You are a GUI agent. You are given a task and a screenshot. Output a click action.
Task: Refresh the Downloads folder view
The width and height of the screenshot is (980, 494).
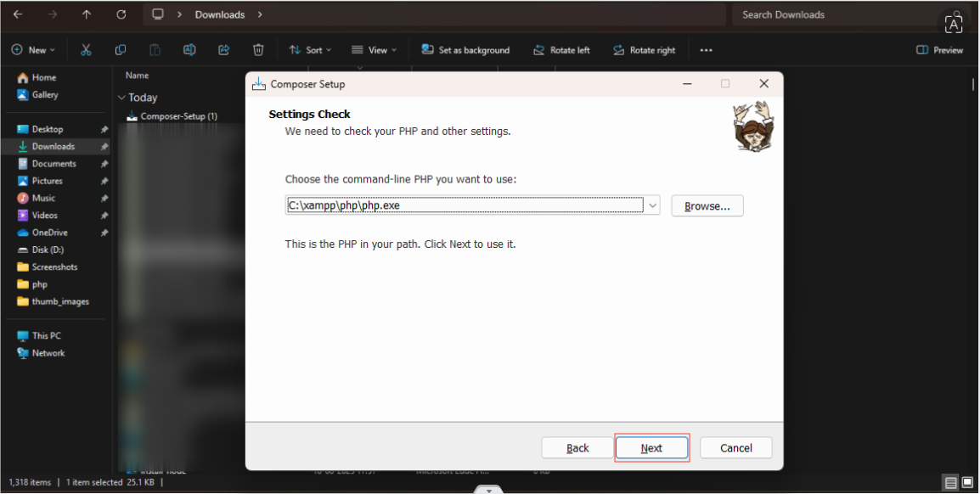point(121,14)
